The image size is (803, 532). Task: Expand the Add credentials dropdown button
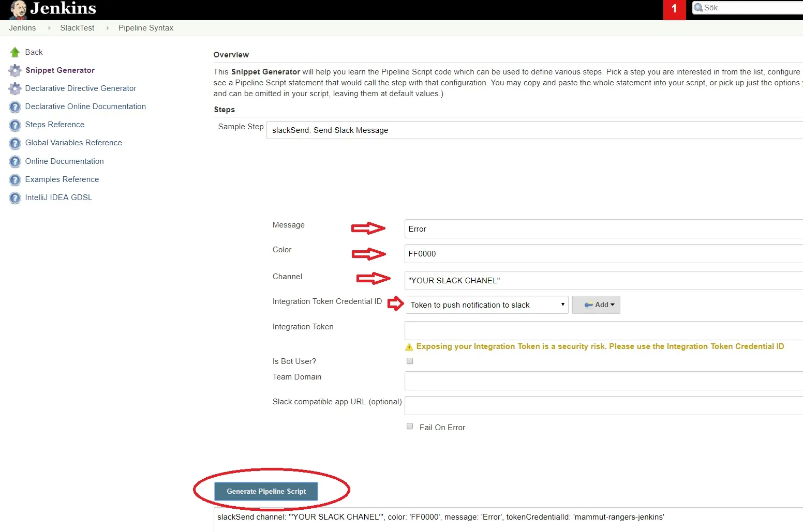[596, 305]
